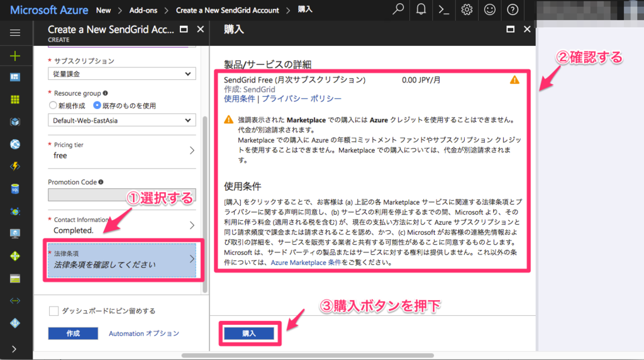
Task: Open Storage accounts icon in sidebar
Action: click(x=15, y=279)
